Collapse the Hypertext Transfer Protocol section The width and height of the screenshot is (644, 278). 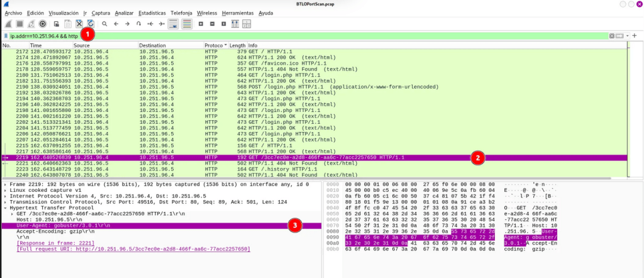6,206
